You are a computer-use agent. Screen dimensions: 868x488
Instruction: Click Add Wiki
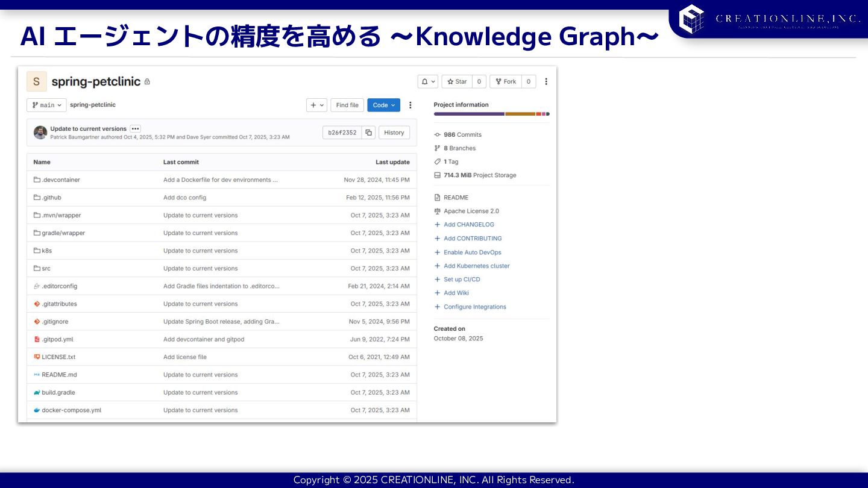click(x=456, y=293)
